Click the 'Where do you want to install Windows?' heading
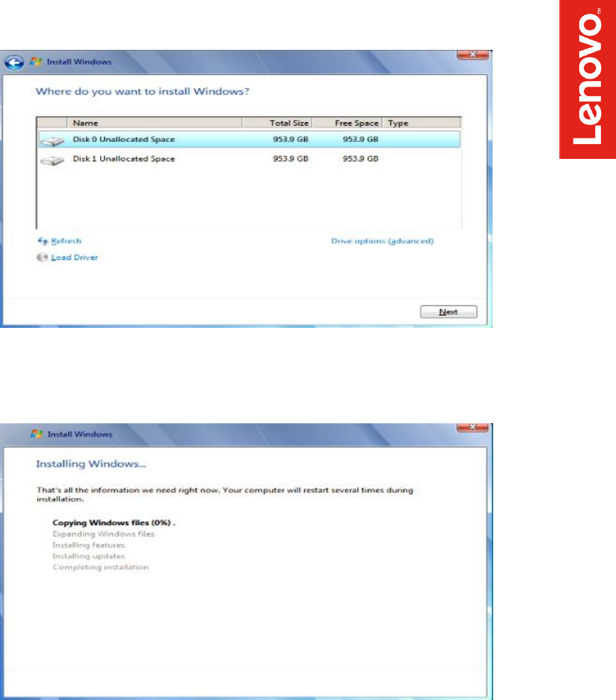 [x=142, y=92]
